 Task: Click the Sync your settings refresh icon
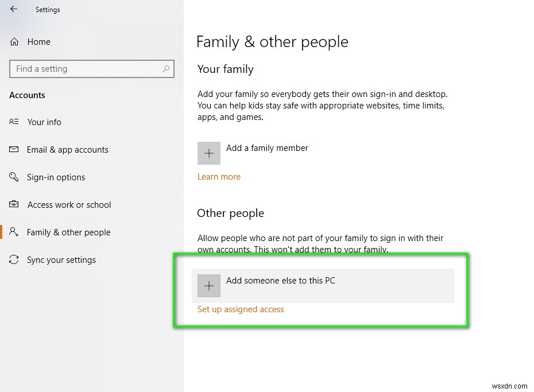[14, 259]
